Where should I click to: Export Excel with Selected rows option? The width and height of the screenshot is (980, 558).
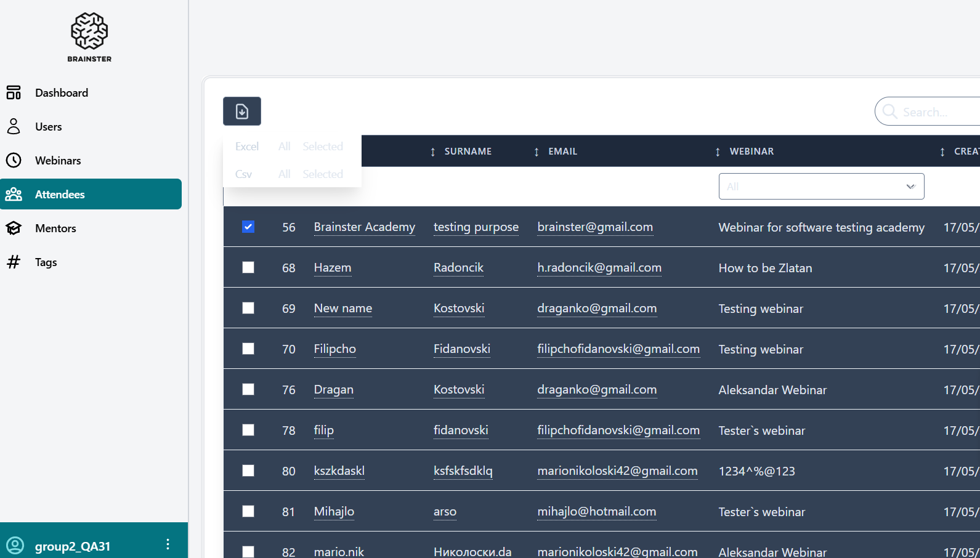click(x=323, y=147)
